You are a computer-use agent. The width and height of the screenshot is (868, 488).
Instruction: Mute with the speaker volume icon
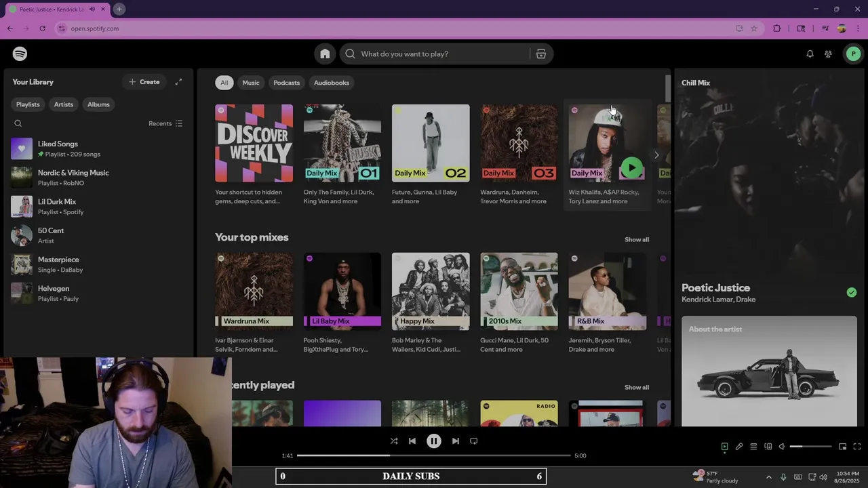(x=782, y=447)
